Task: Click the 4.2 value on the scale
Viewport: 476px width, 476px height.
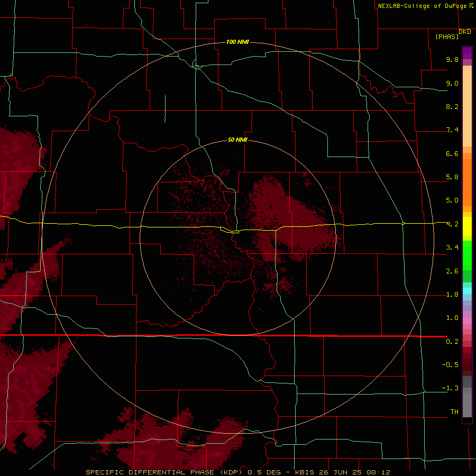Action: coord(452,224)
